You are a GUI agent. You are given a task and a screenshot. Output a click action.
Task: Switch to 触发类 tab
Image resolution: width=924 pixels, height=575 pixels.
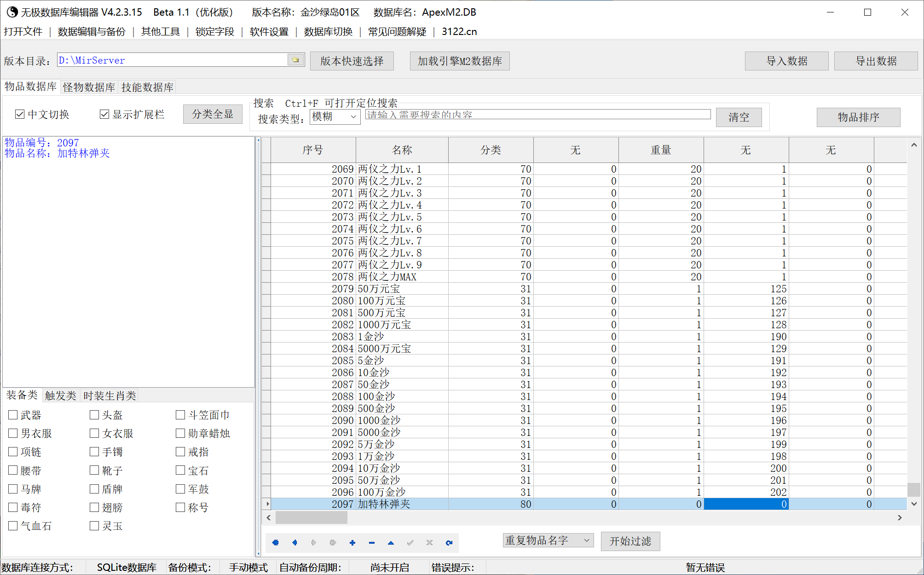[61, 395]
